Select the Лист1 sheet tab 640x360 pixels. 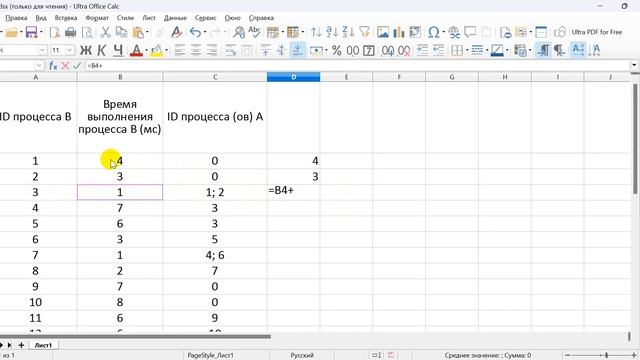pyautogui.click(x=43, y=345)
